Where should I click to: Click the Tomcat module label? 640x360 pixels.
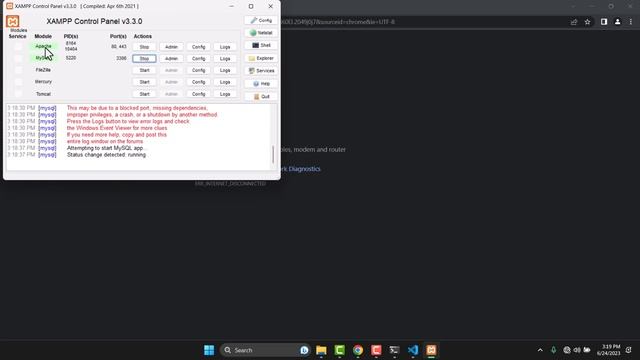(43, 94)
